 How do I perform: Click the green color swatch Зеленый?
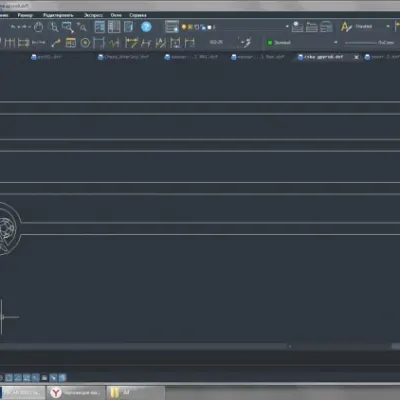(270, 43)
